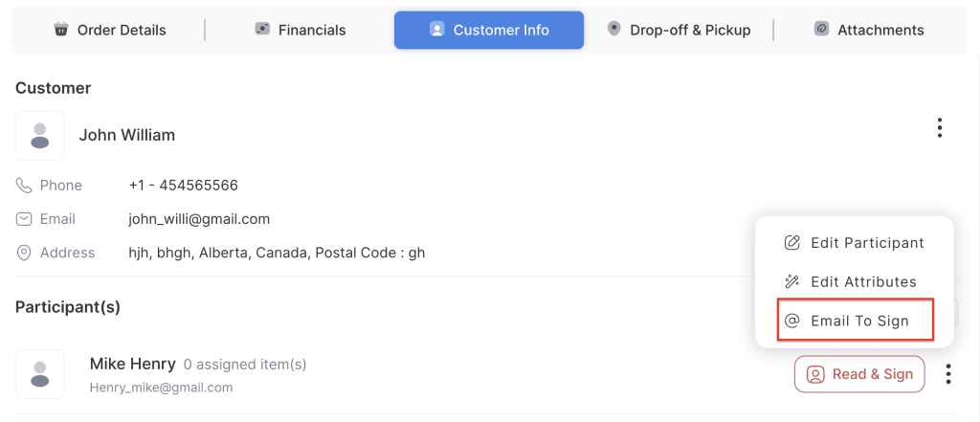Viewport: 980px width, 422px height.
Task: Click the phone number +1 - 454565566
Action: tap(183, 185)
